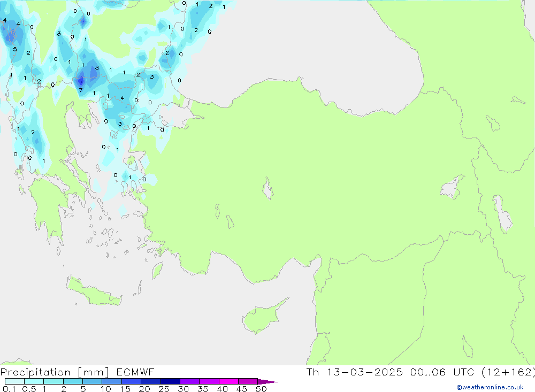Click the '20' legend scale label

click(x=144, y=389)
